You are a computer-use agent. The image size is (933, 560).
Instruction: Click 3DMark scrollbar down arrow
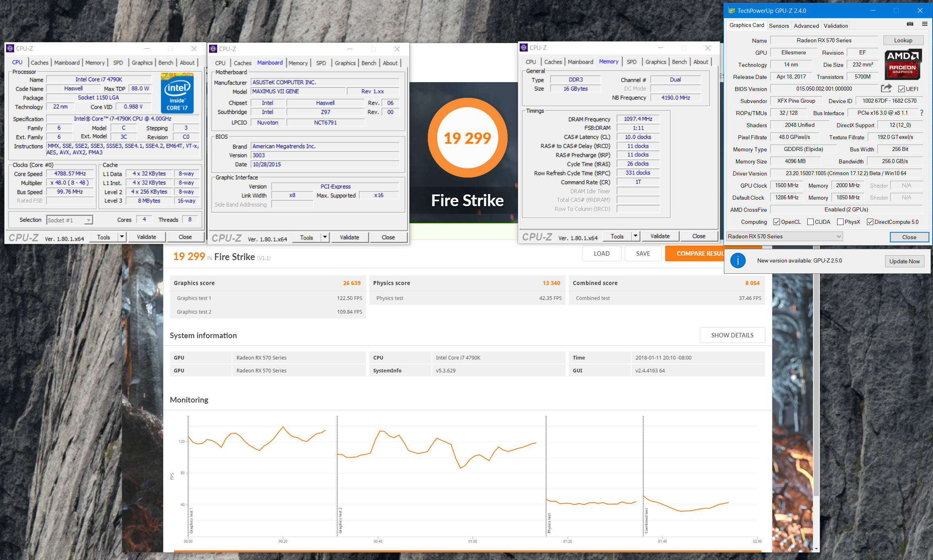coord(817,549)
